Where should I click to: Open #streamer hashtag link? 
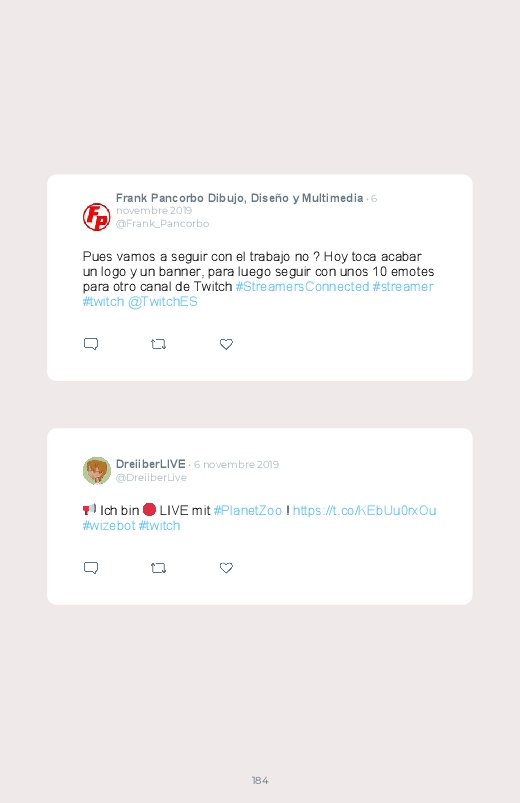pos(403,286)
